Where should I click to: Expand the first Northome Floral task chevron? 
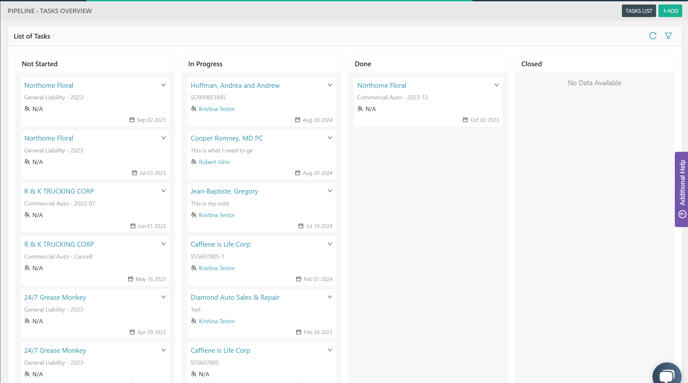pyautogui.click(x=163, y=85)
